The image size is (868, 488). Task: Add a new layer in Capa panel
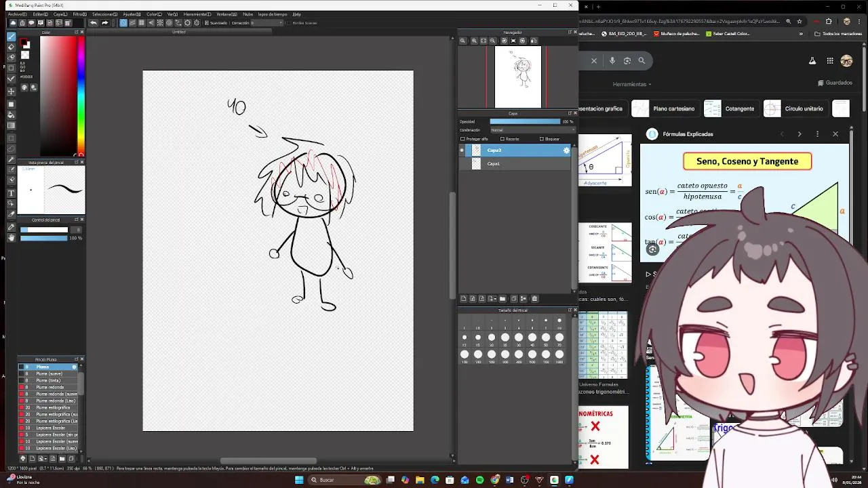(x=464, y=298)
